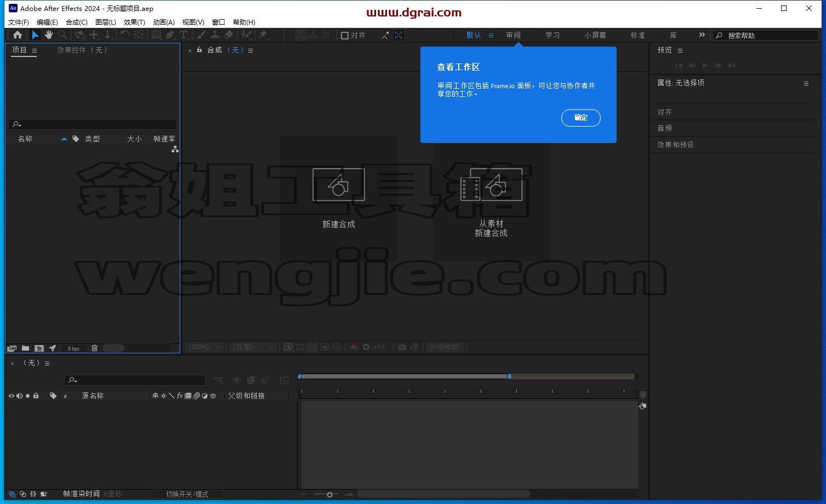Image resolution: width=826 pixels, height=504 pixels.
Task: Click the timeline layer search field
Action: pyautogui.click(x=135, y=380)
